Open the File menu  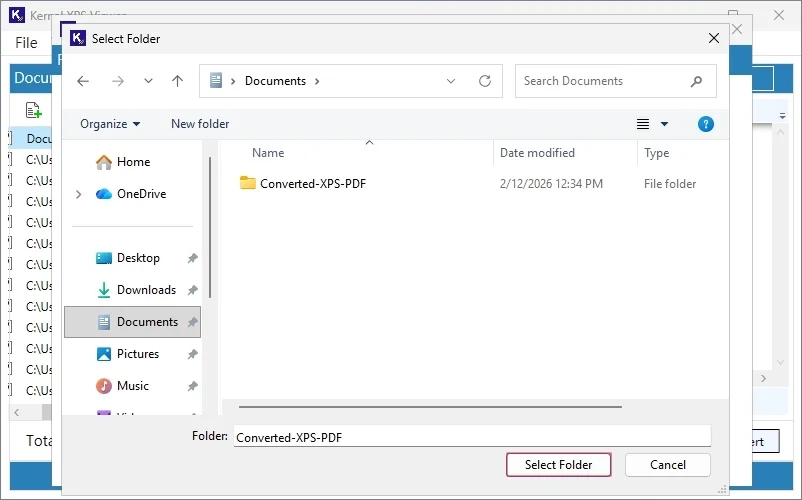pyautogui.click(x=26, y=43)
